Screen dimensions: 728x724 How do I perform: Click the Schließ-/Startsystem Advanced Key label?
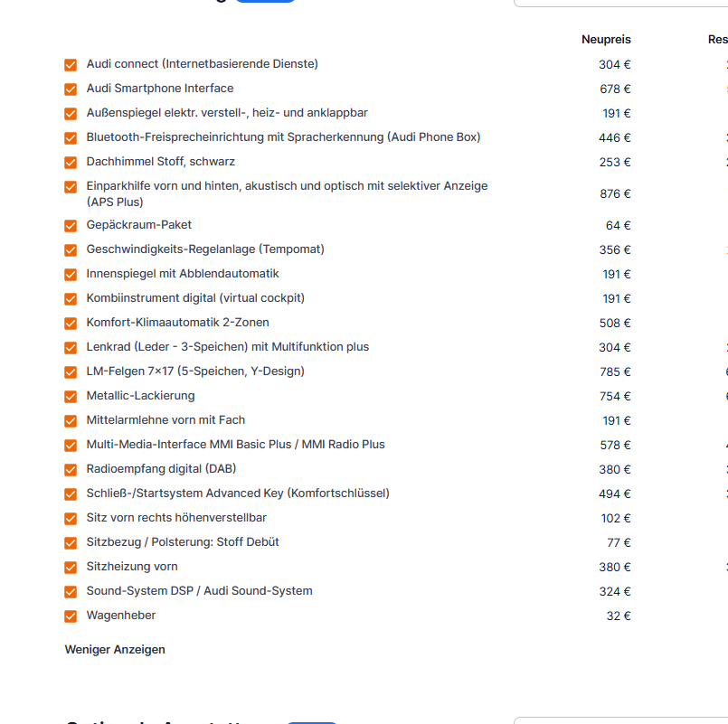[238, 494]
